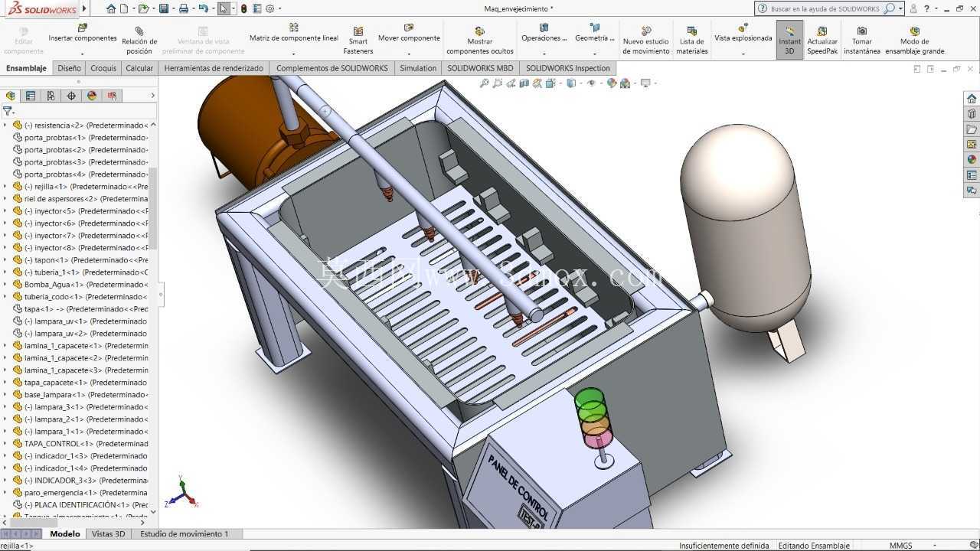The width and height of the screenshot is (980, 551).
Task: Click the feature tree vertical scrollbar
Action: coord(153,208)
